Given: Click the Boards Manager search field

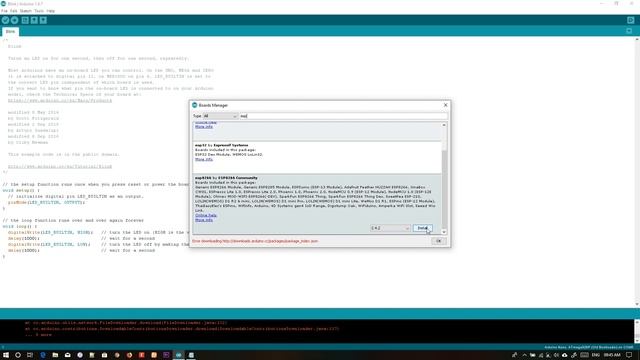Looking at the screenshot, I should 343,116.
